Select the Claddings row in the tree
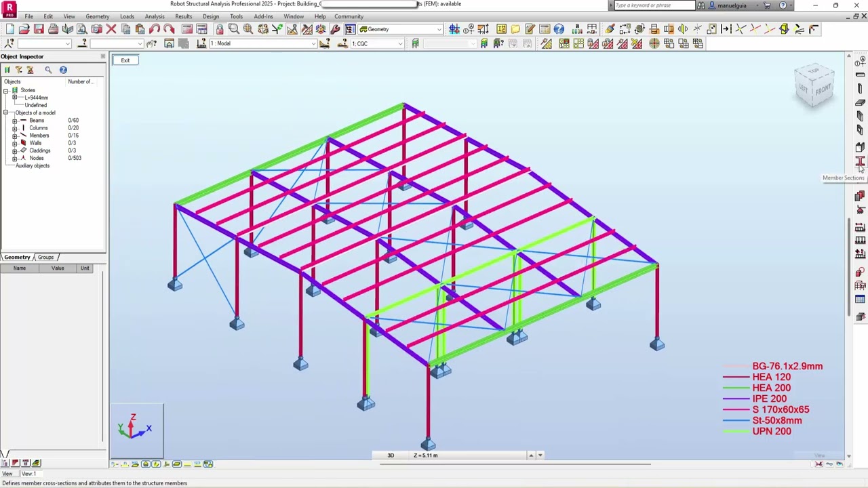The image size is (868, 488). 39,150
